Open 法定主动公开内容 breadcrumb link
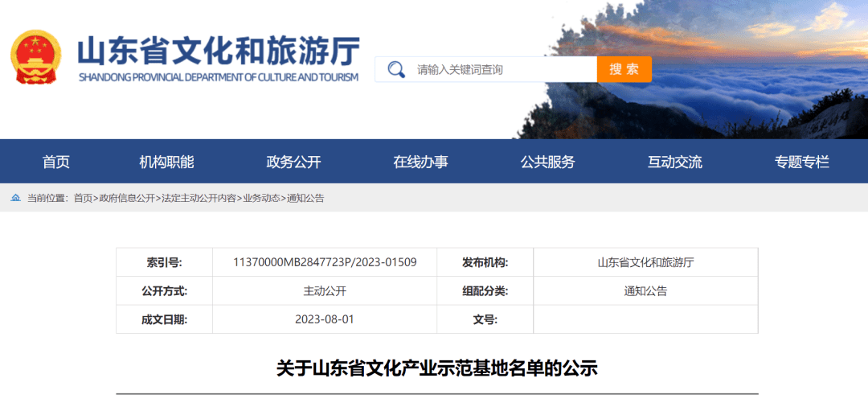Image resolution: width=868 pixels, height=407 pixels. pos(199,198)
